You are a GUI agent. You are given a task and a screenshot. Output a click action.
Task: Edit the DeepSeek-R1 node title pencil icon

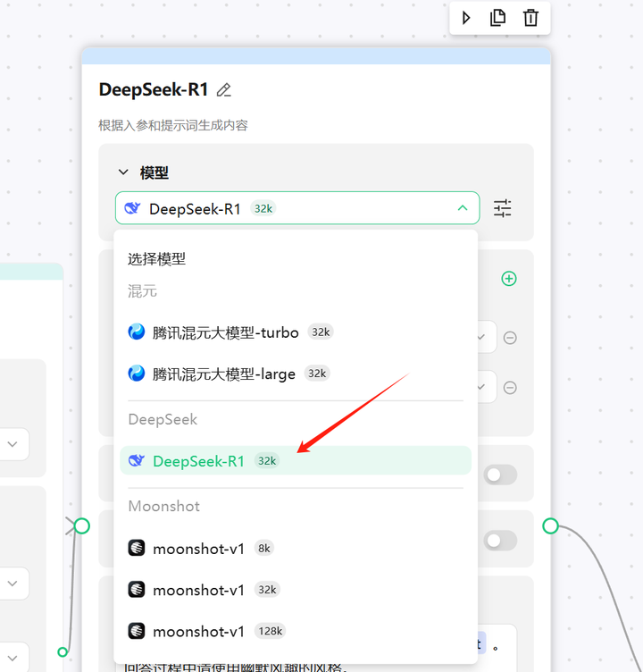pyautogui.click(x=223, y=90)
